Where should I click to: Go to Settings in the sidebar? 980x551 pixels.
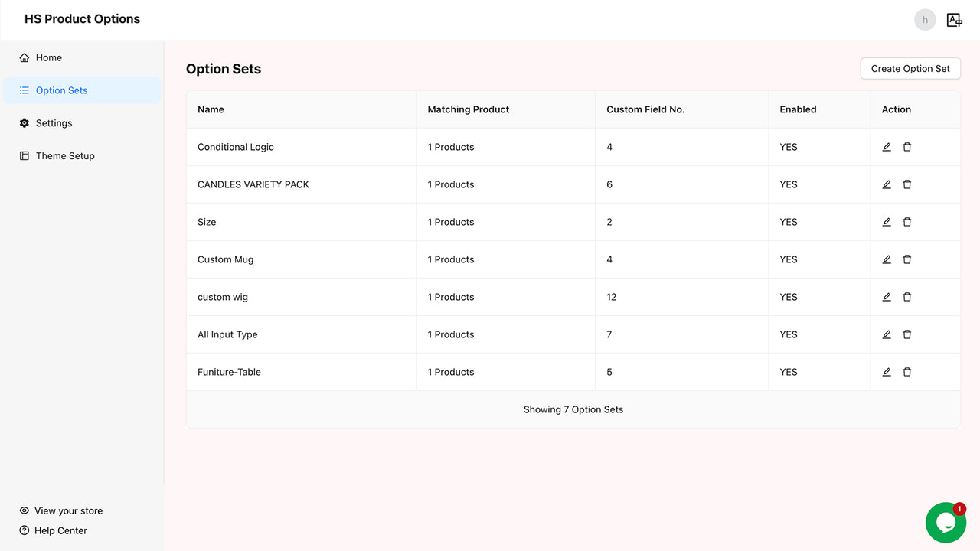[54, 122]
